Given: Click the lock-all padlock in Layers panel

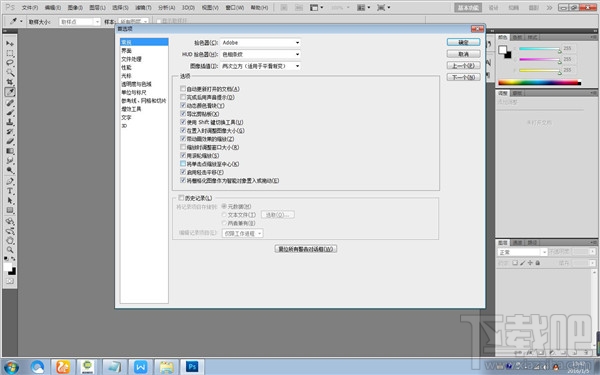Looking at the screenshot, I should coord(538,263).
